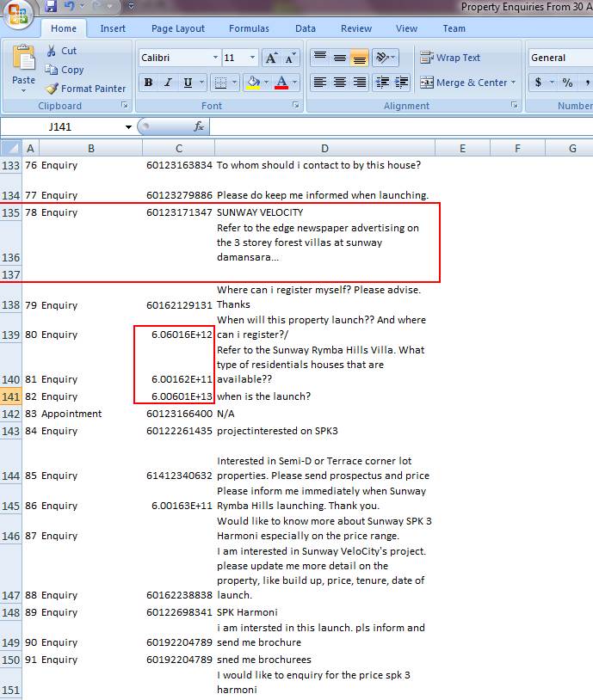
Task: Decrease font size with Shrink Font
Action: [x=290, y=58]
